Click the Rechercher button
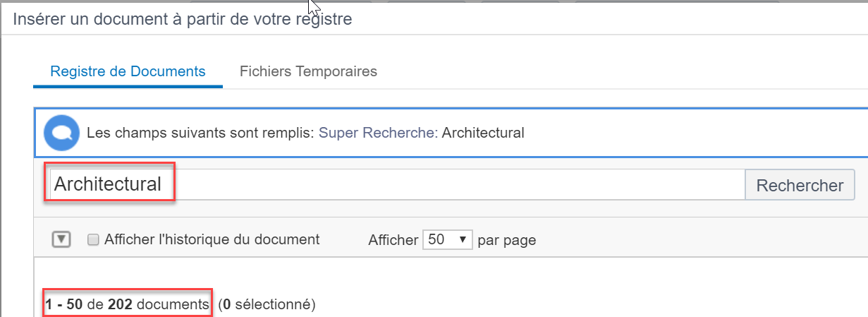This screenshot has width=868, height=317. click(x=800, y=185)
